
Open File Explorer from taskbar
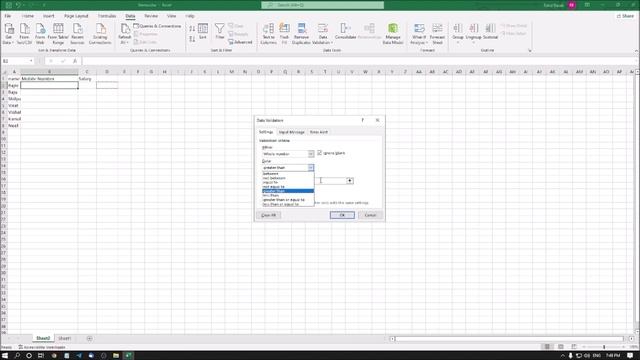point(116,356)
